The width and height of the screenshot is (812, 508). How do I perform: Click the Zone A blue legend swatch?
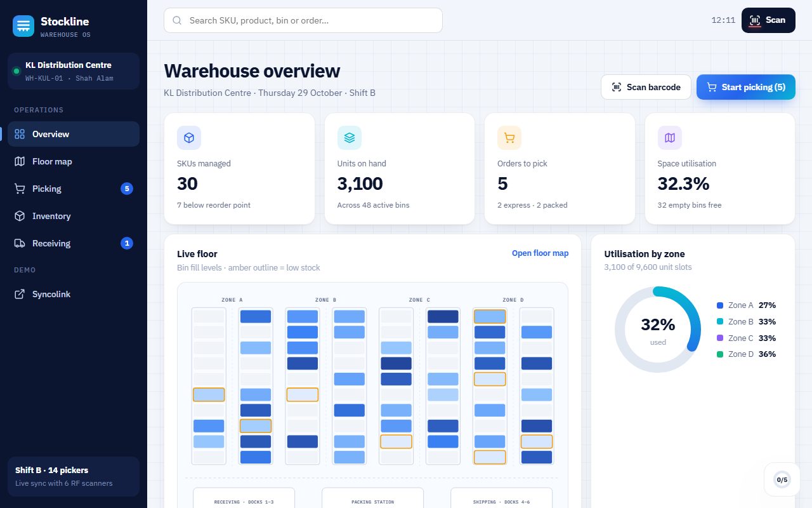[720, 305]
